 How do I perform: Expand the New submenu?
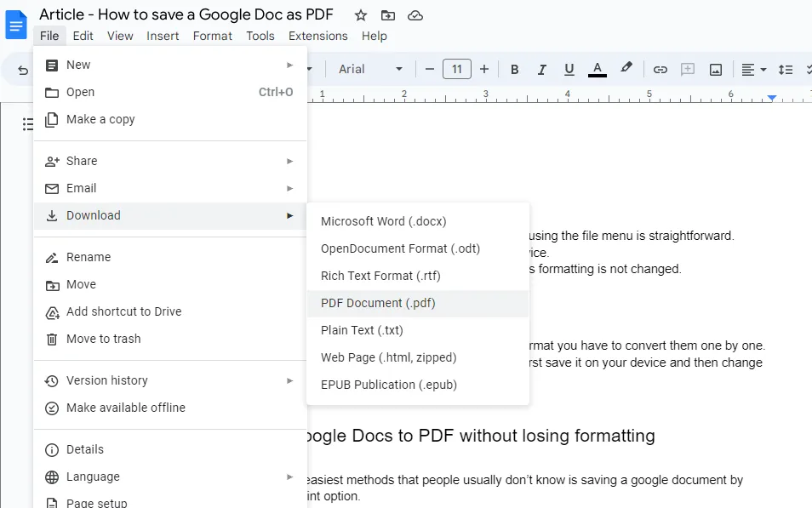tap(170, 65)
